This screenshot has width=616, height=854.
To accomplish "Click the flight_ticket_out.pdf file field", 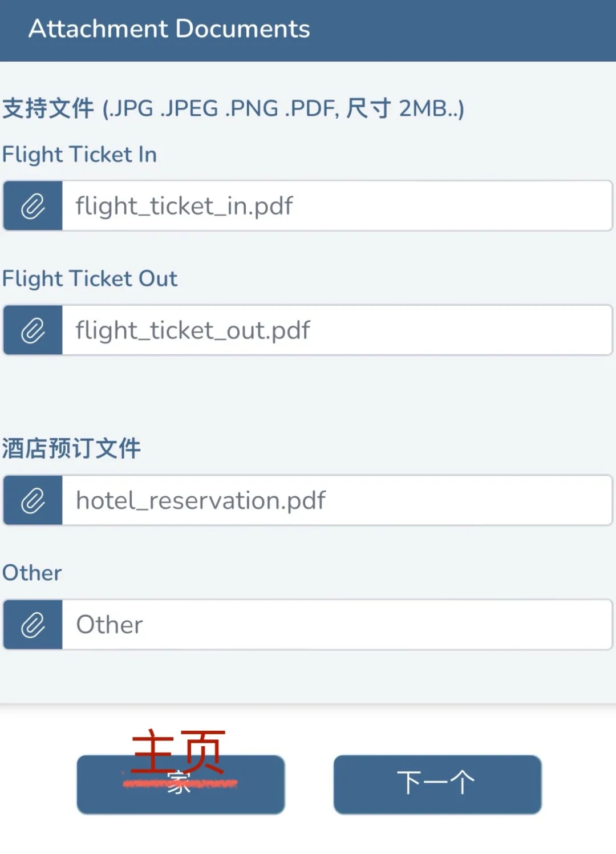I will click(337, 330).
